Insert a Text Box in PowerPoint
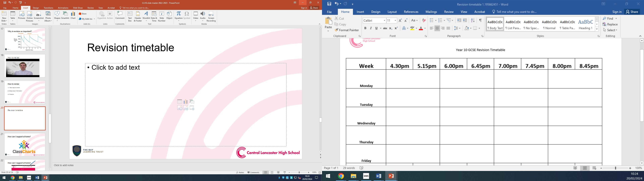The image size is (644, 181). pyautogui.click(x=130, y=16)
